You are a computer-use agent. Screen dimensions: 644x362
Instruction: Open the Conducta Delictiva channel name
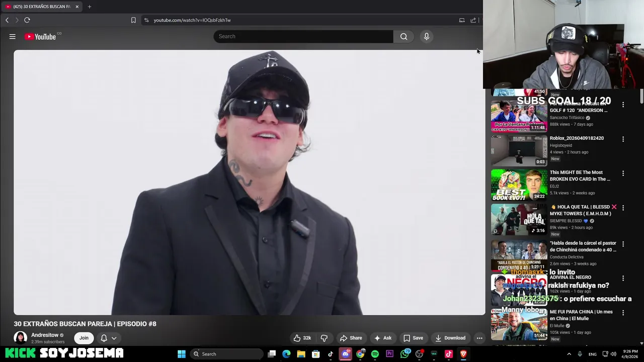click(x=567, y=257)
